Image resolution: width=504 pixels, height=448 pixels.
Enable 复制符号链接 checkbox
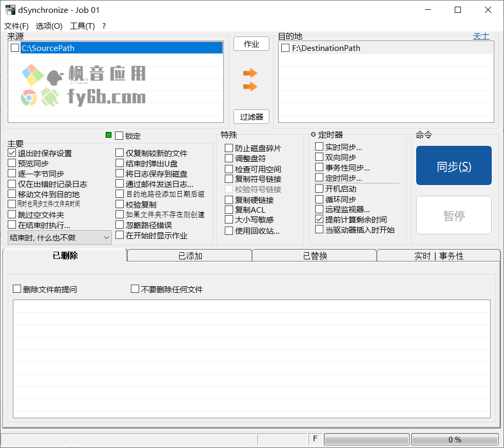pos(229,179)
